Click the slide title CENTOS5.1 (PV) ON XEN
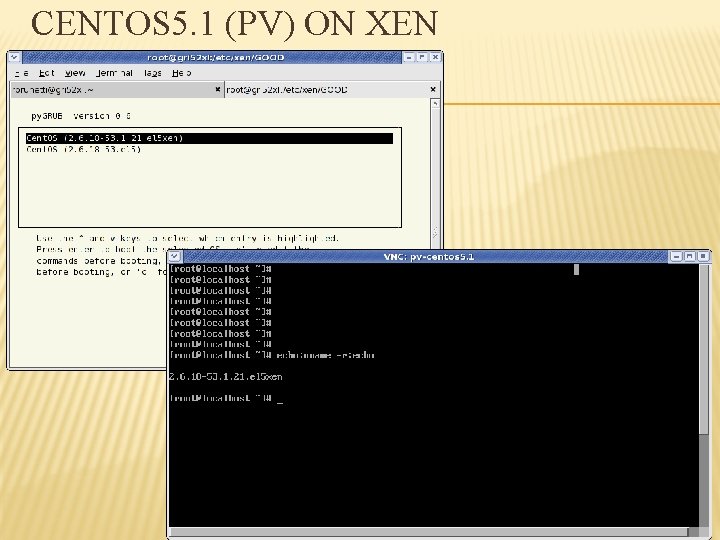 [x=235, y=23]
